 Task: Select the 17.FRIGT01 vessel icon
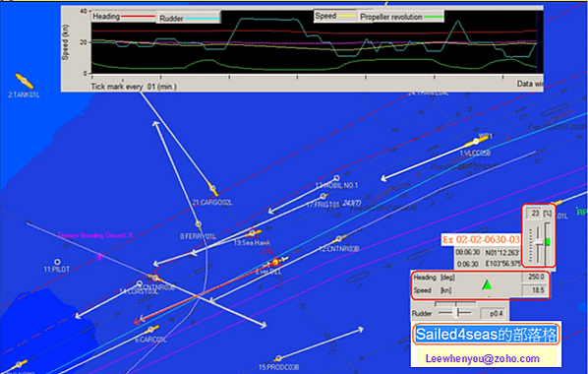tap(324, 196)
